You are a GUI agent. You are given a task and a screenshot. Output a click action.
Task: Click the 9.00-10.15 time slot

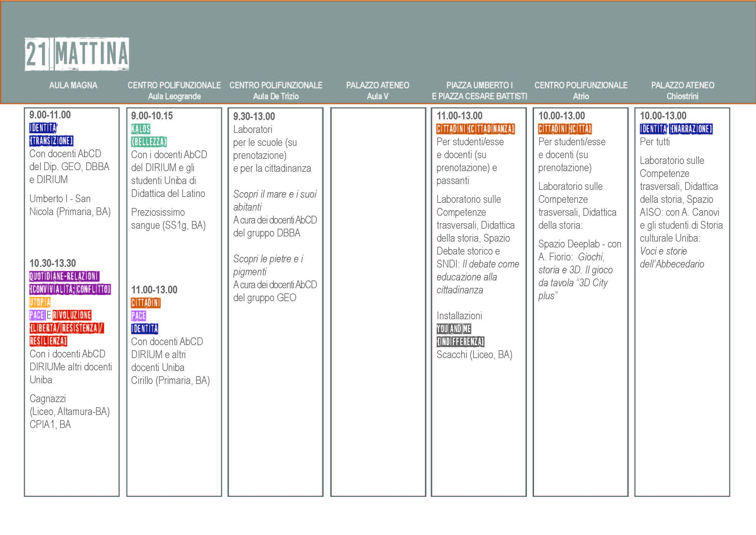152,116
